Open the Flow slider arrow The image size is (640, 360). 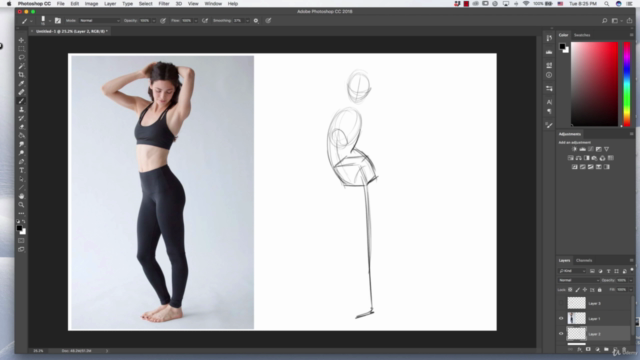tap(196, 20)
